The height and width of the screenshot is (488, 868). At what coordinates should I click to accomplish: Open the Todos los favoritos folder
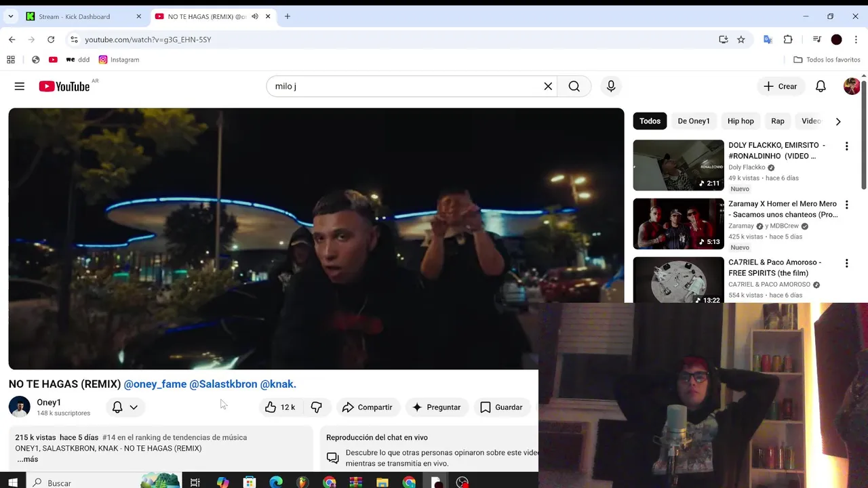827,60
